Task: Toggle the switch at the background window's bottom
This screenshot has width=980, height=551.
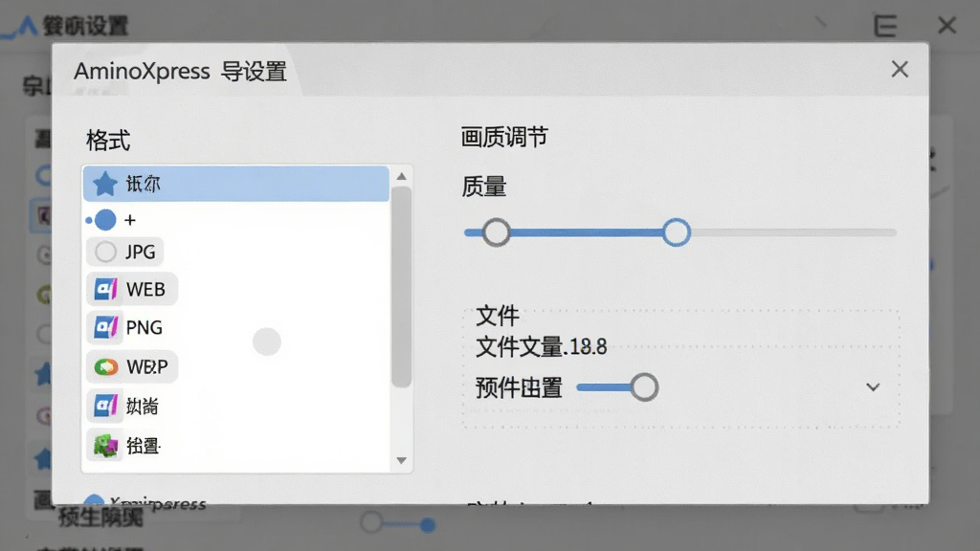Action: coord(398,523)
